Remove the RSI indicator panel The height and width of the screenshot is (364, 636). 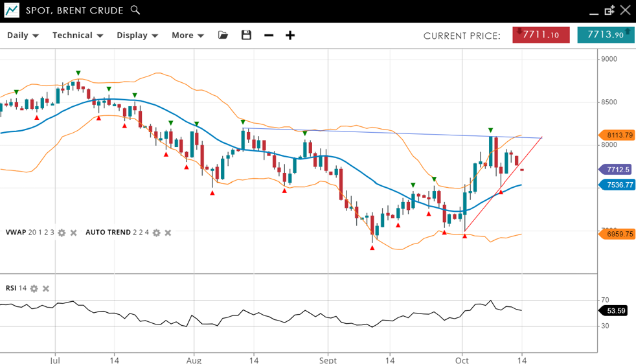pos(46,288)
